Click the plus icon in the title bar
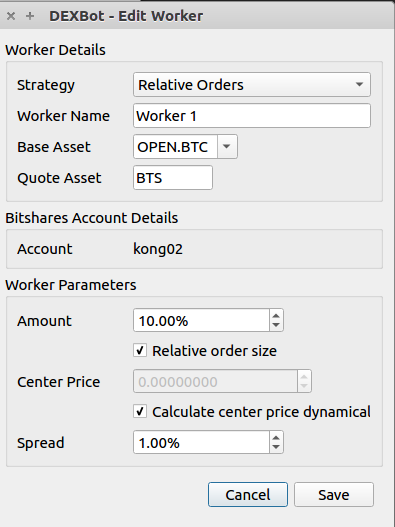This screenshot has height=527, width=395. 30,16
